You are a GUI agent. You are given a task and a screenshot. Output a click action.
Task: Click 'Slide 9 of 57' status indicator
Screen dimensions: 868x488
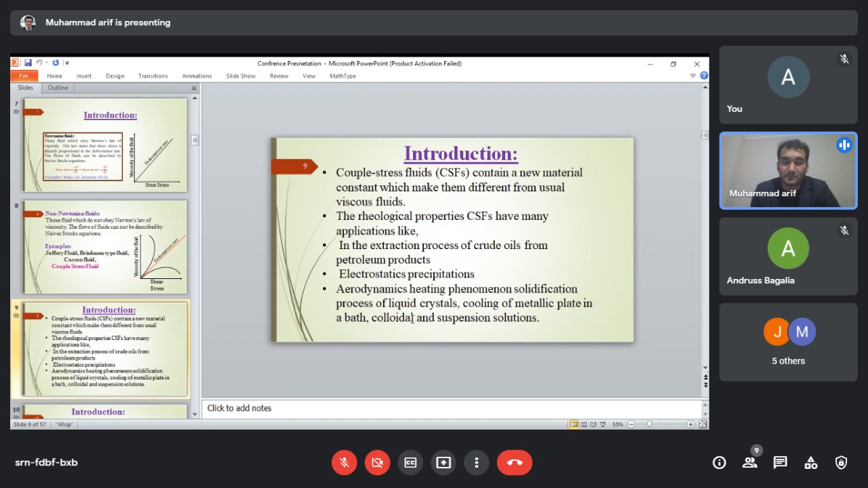[29, 424]
